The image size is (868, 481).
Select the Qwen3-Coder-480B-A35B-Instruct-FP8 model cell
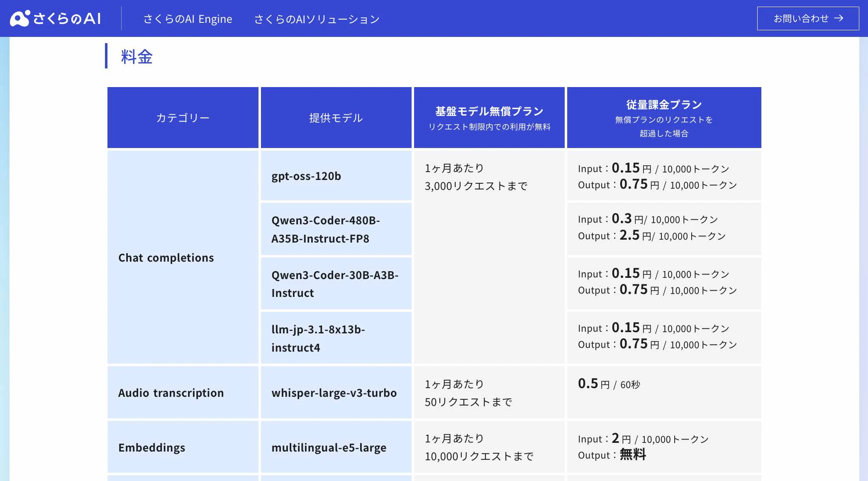336,229
